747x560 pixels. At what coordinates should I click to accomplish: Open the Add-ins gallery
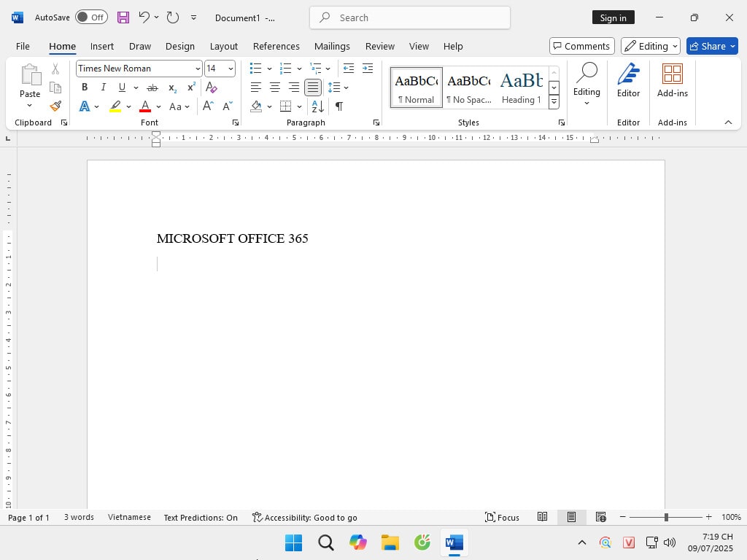(672, 80)
